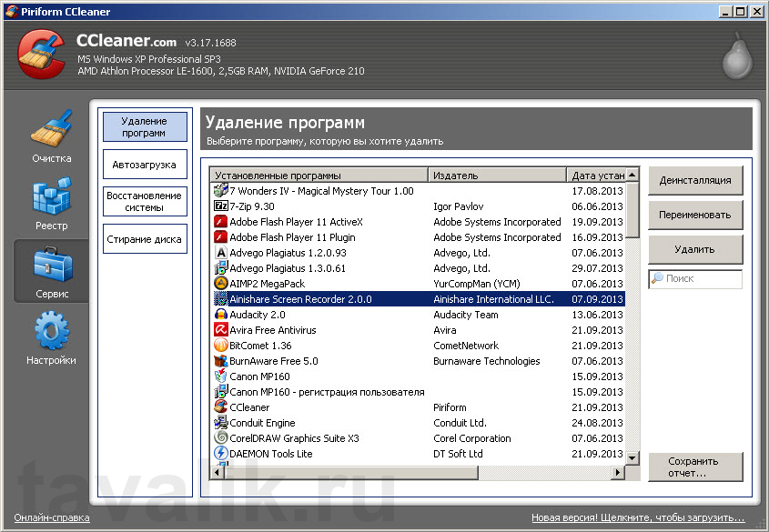This screenshot has width=769, height=532.
Task: Click the Canon MP160 icon
Action: (221, 376)
